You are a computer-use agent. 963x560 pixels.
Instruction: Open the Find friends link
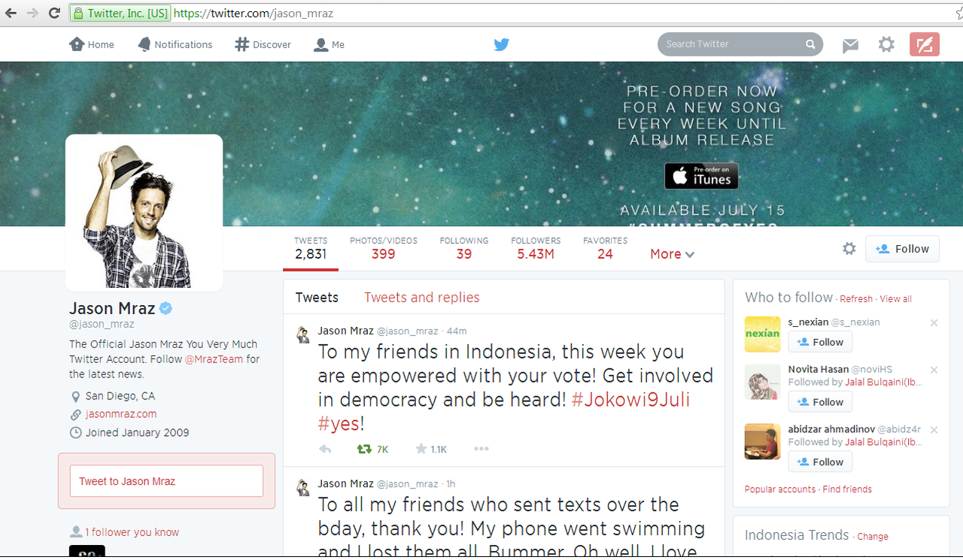[x=847, y=489]
